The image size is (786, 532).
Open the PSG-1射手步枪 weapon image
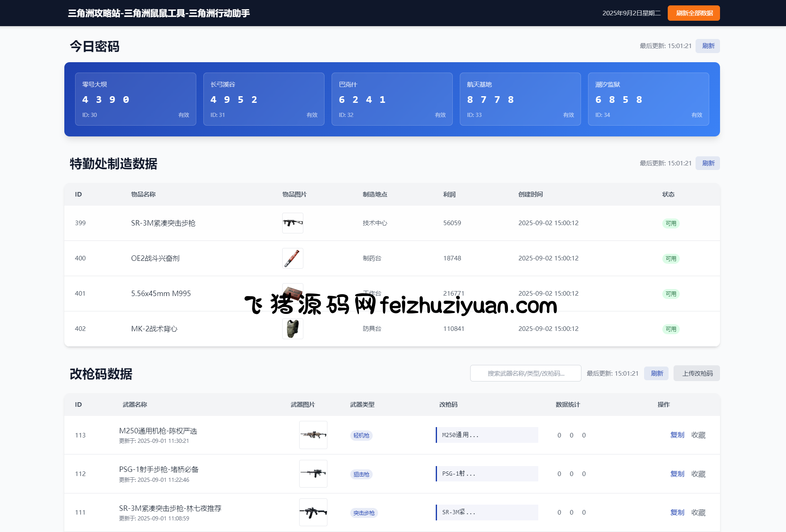tap(313, 474)
